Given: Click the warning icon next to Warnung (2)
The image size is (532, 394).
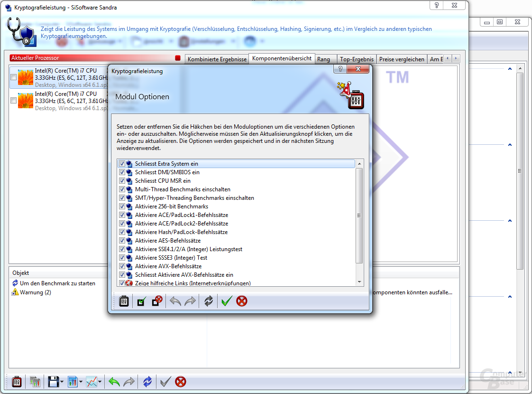Looking at the screenshot, I should 15,292.
